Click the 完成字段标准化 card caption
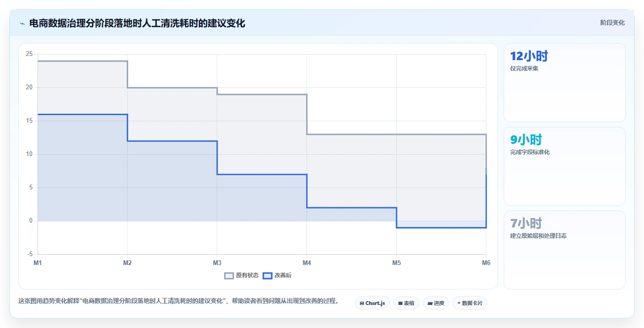The width and height of the screenshot is (644, 328). pos(530,152)
